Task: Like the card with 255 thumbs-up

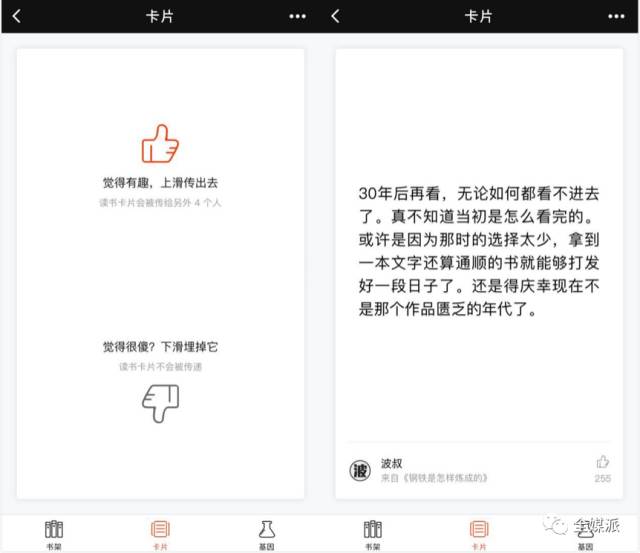Action: pos(602,462)
